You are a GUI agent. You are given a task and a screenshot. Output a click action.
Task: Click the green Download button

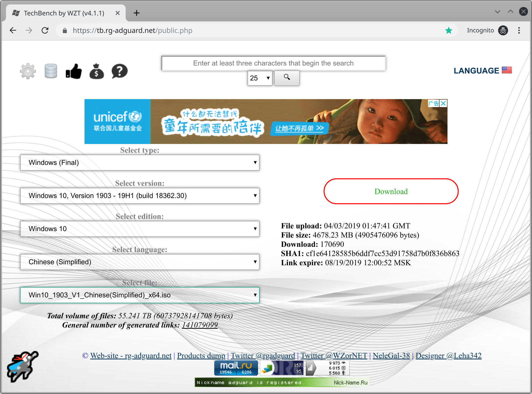pyautogui.click(x=391, y=191)
